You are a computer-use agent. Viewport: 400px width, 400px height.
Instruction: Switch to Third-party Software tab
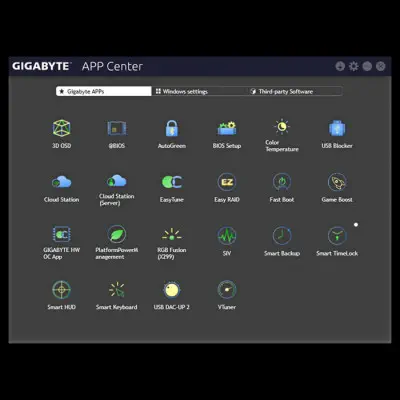click(x=295, y=91)
